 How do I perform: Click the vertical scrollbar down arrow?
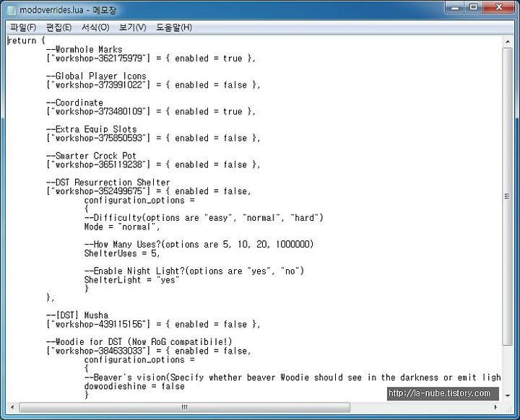click(x=508, y=395)
